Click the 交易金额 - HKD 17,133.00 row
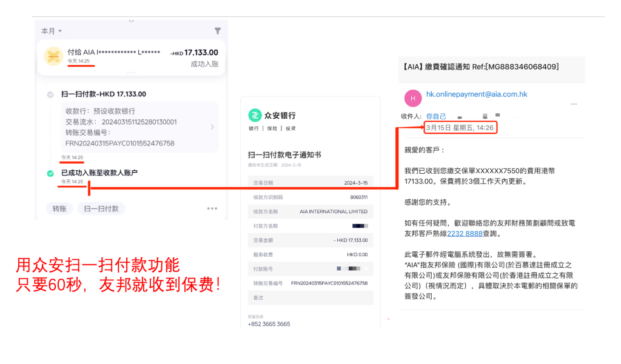Image resolution: width=621 pixels, height=364 pixels. point(310,240)
